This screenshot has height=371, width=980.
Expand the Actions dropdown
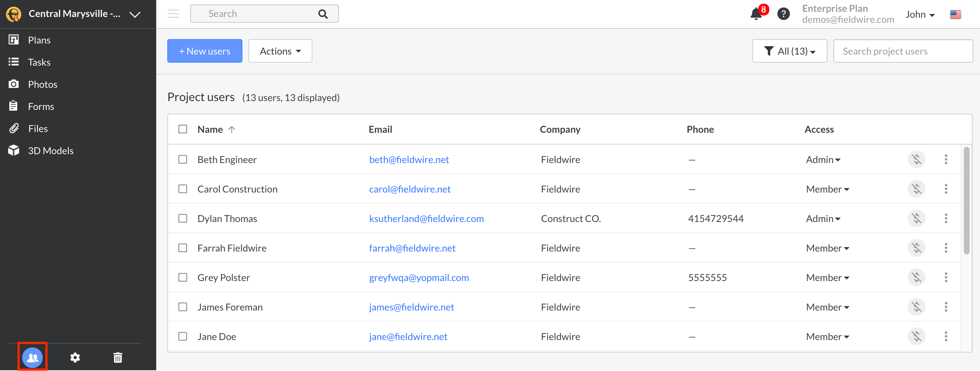click(280, 51)
